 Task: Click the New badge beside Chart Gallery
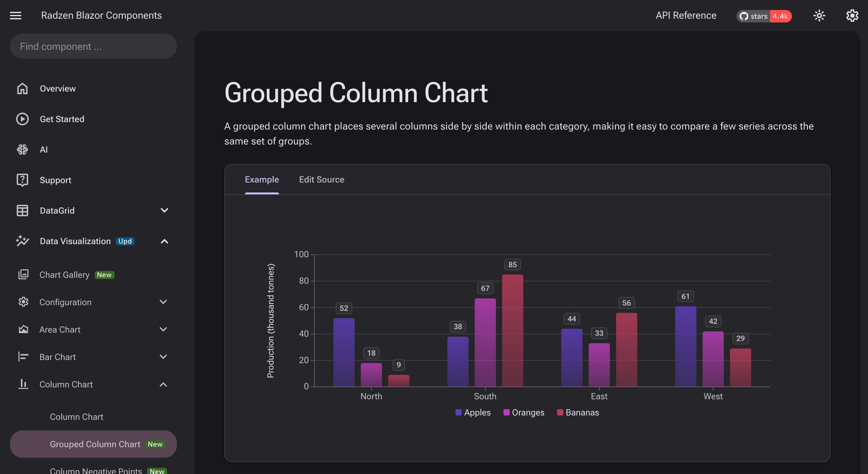(x=104, y=275)
